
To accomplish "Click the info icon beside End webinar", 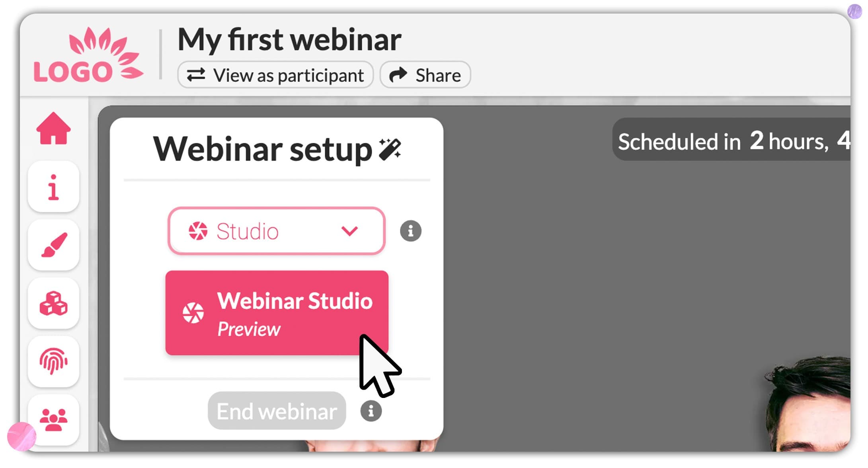I will 371,411.
